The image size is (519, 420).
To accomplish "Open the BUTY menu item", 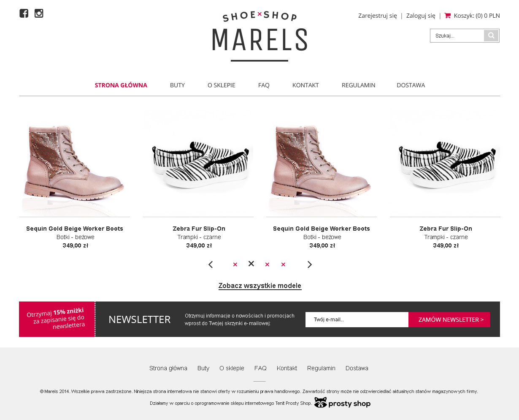I will tap(177, 85).
